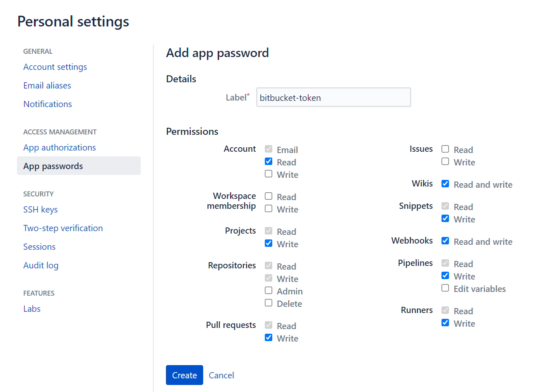Uncheck Write permission under Projects
The image size is (547, 392).
point(269,244)
